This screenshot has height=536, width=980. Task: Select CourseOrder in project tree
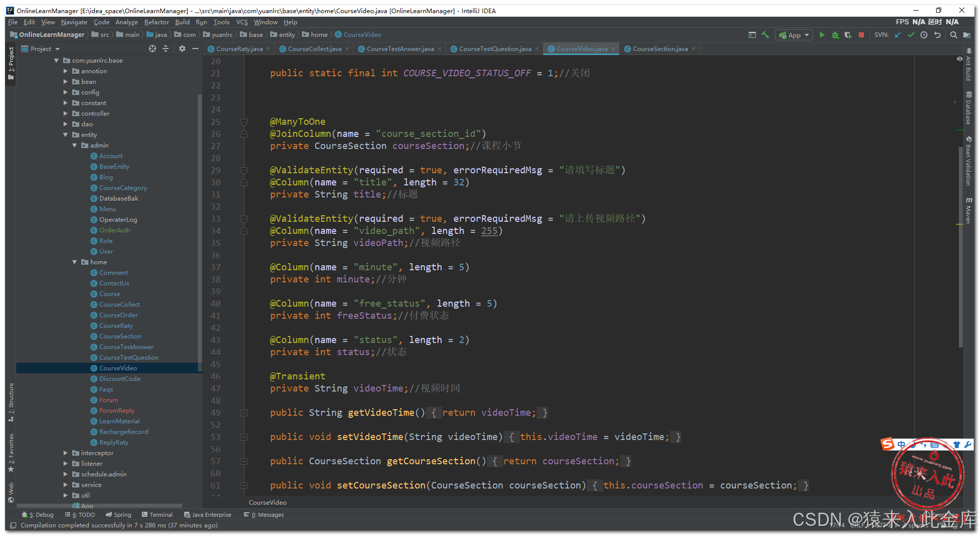coord(118,315)
